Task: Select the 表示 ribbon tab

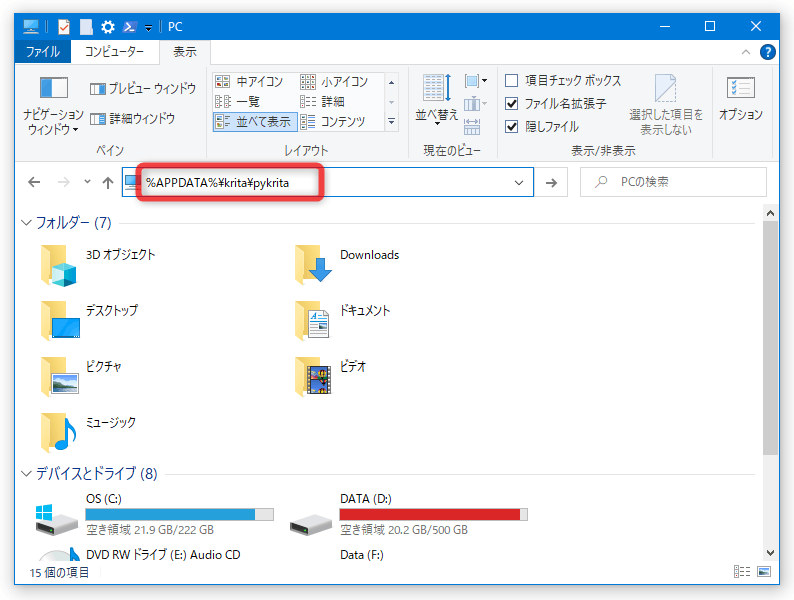Action: (185, 52)
